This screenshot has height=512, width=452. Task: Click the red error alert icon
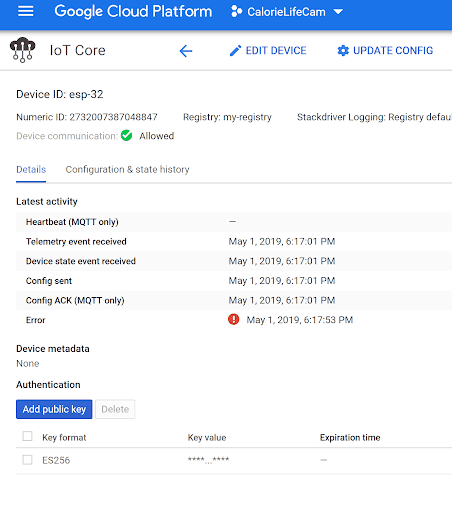coord(233,319)
